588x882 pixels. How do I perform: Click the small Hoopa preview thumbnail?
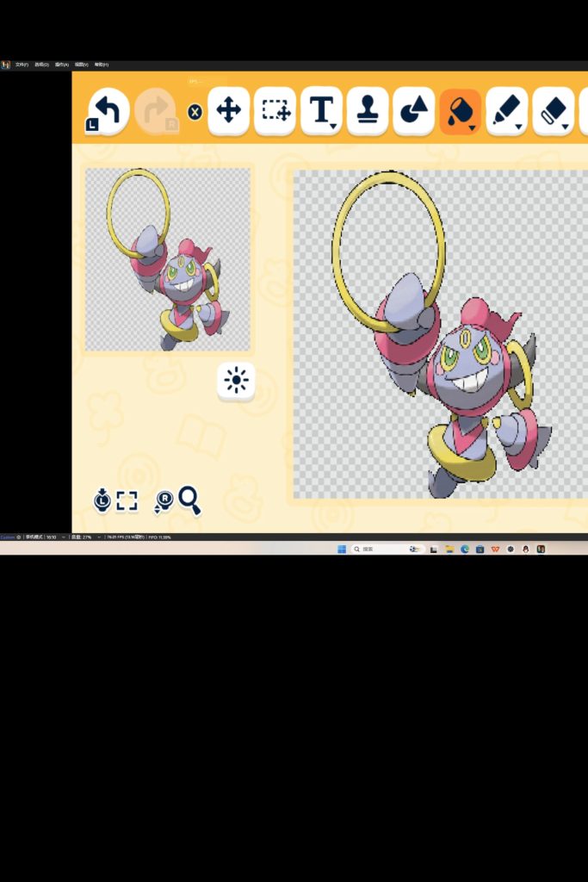coord(168,259)
